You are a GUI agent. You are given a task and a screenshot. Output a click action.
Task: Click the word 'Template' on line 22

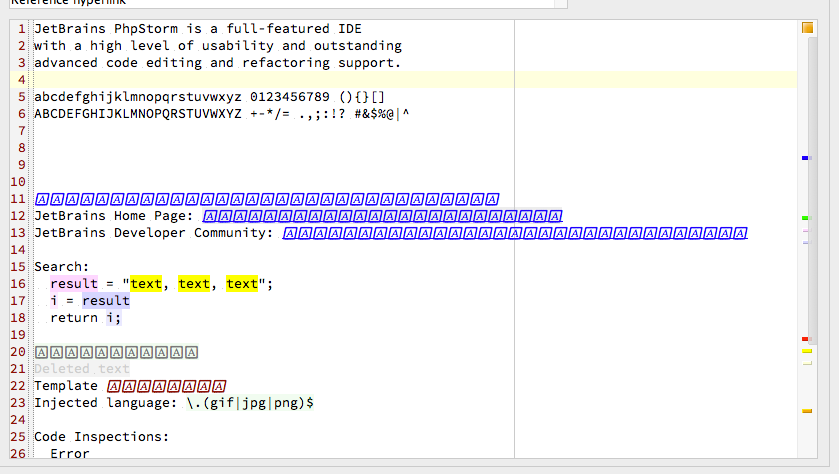(66, 386)
